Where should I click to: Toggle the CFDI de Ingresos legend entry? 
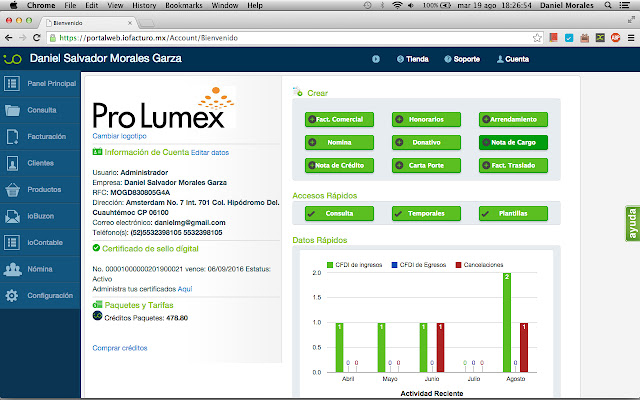tap(354, 265)
